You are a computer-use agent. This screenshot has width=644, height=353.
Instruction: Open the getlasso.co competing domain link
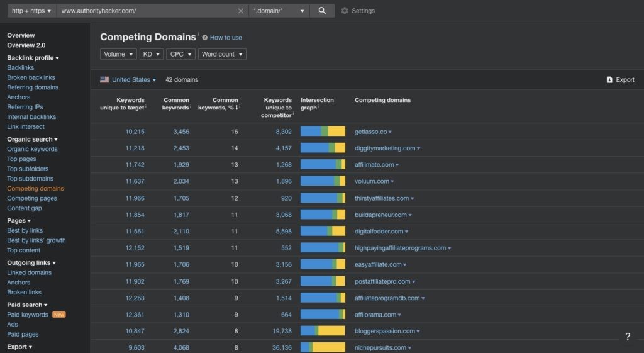pyautogui.click(x=370, y=132)
